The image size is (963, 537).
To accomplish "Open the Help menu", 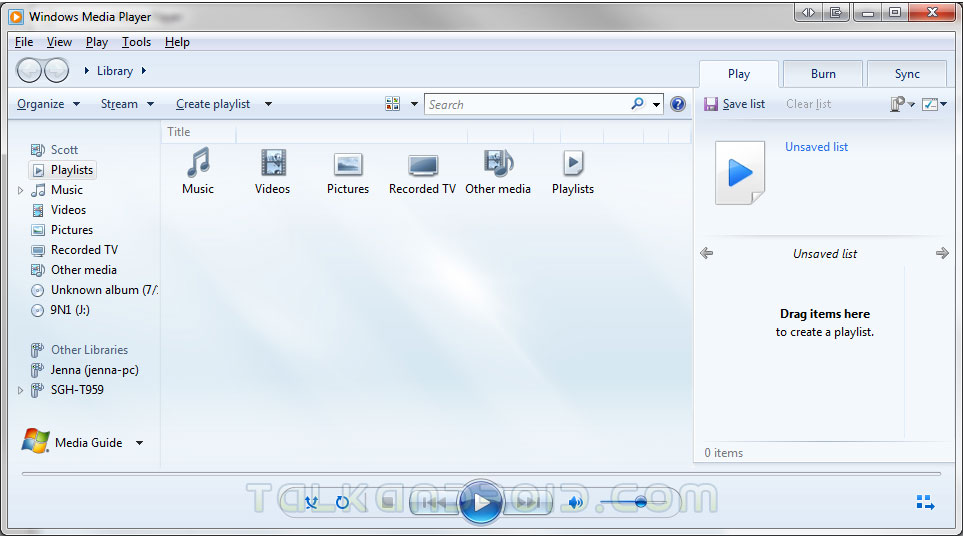I will point(177,42).
